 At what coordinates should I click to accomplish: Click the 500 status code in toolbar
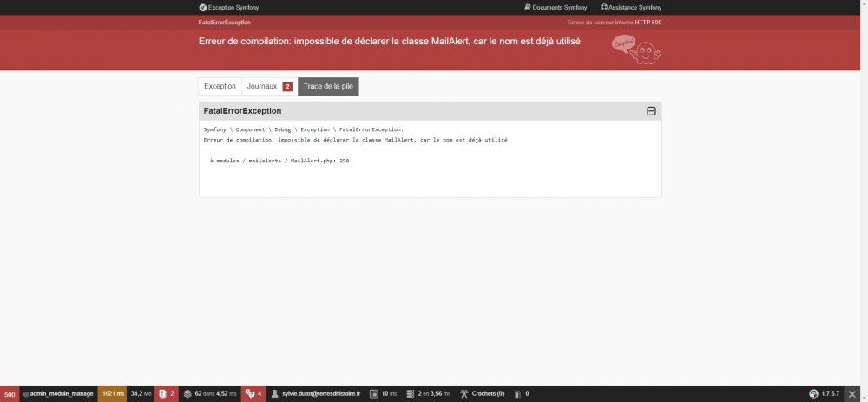(x=10, y=393)
